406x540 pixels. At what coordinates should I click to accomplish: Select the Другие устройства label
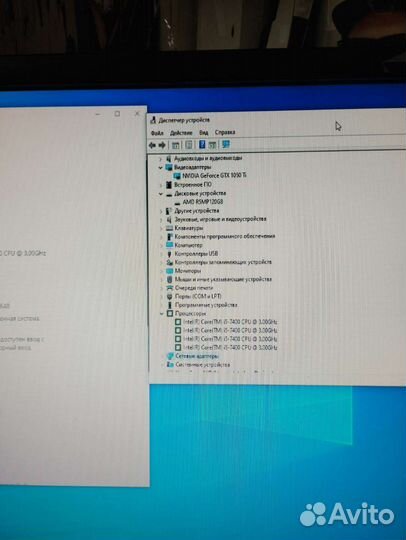click(197, 210)
